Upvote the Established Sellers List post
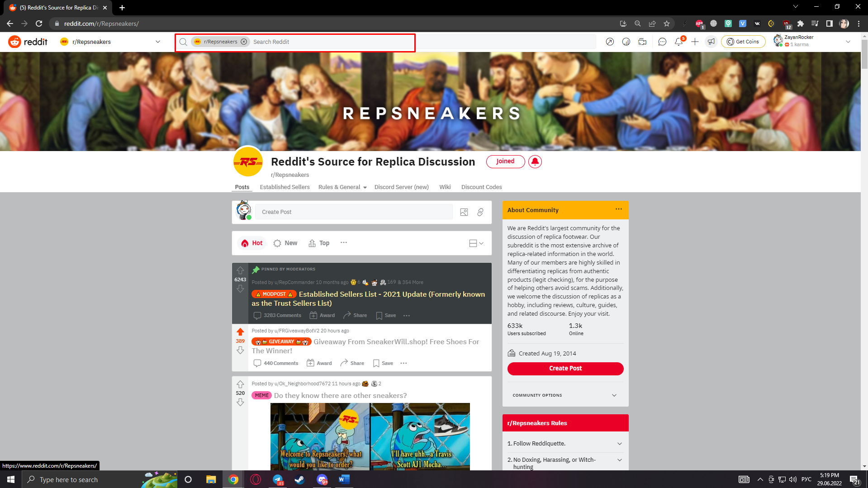The height and width of the screenshot is (488, 868). [240, 270]
